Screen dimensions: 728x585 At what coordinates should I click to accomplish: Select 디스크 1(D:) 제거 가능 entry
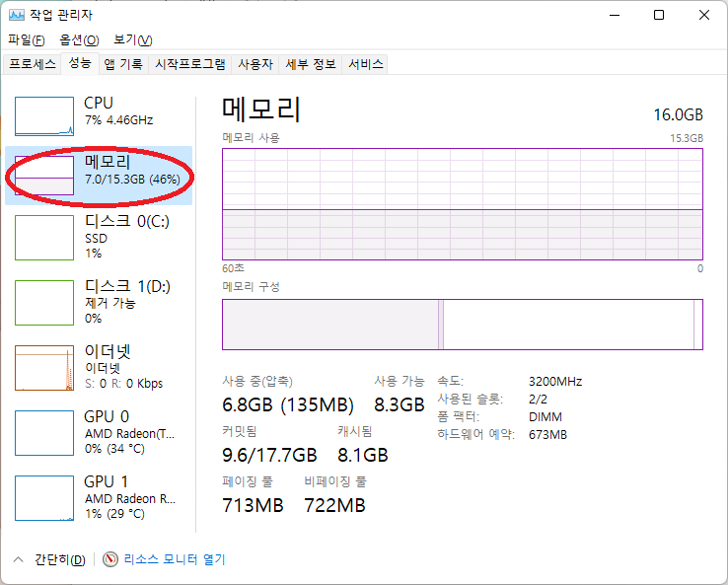coord(99,303)
